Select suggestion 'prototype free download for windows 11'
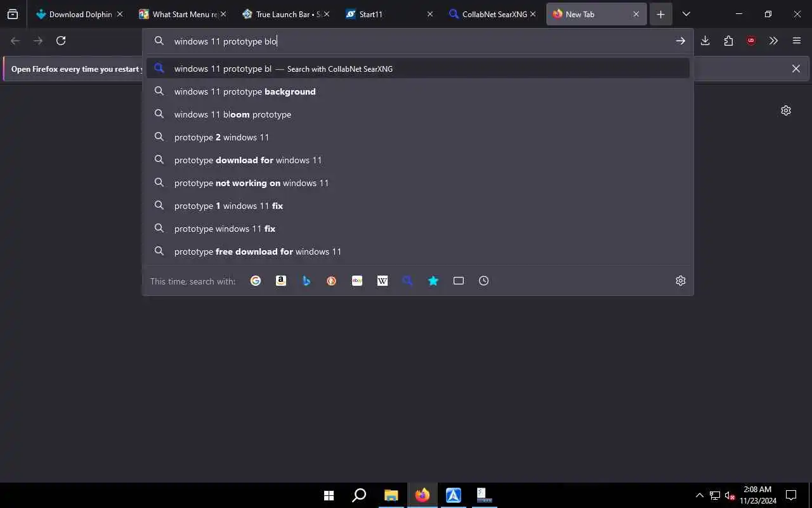Image resolution: width=812 pixels, height=508 pixels. (418, 251)
